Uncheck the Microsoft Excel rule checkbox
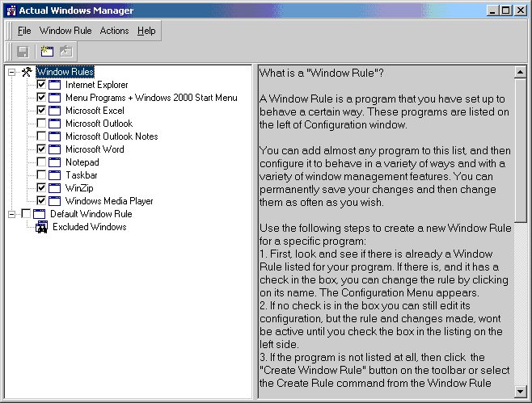Screen dimensions: 532x403 pos(41,111)
